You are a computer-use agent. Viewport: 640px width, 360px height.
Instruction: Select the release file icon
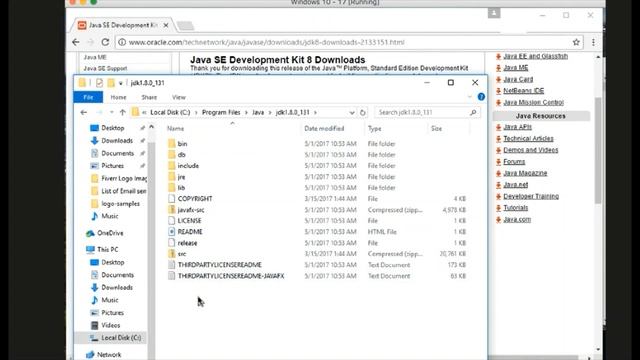tap(172, 243)
